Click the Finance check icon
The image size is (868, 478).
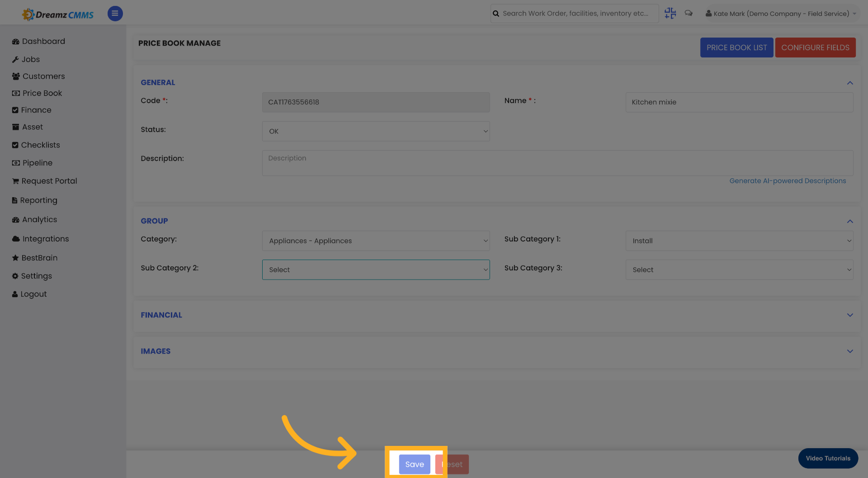point(15,110)
